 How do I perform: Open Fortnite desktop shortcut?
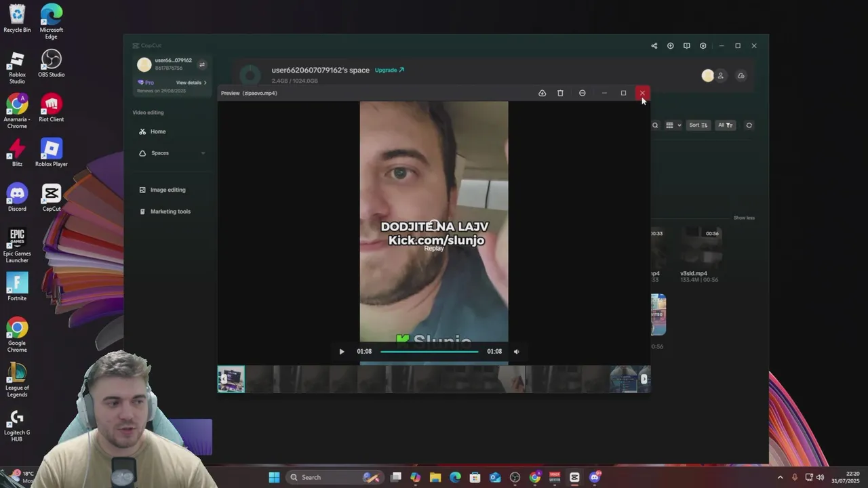click(x=17, y=287)
